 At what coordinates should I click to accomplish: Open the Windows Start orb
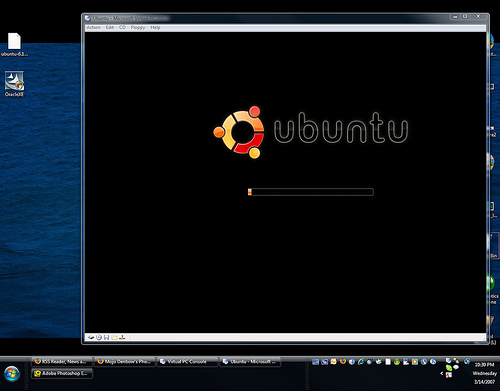(x=12, y=374)
